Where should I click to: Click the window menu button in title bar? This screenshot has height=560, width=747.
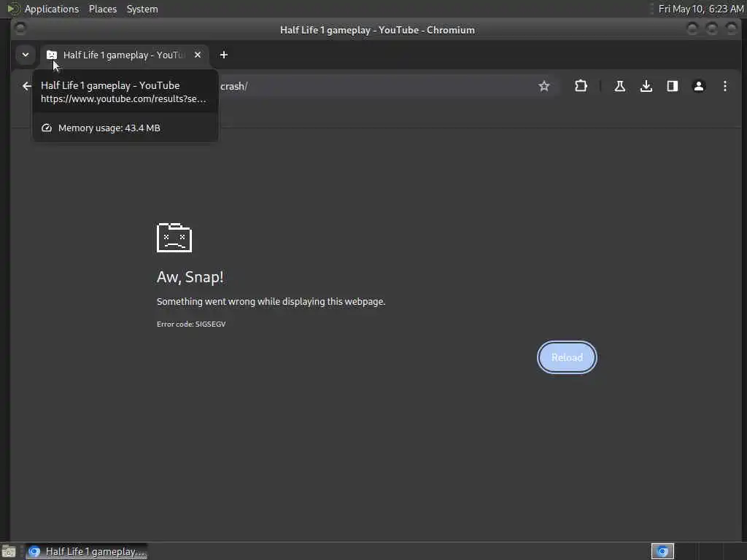tap(20, 28)
